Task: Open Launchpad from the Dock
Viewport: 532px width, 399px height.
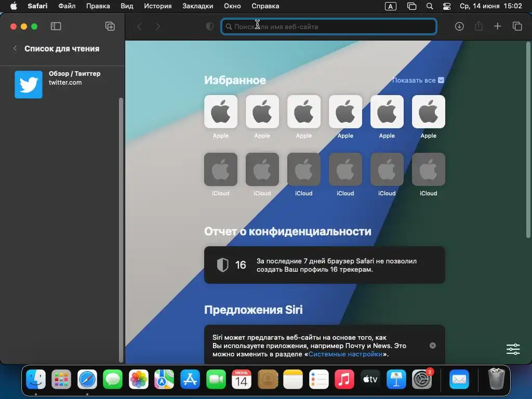Action: tap(61, 379)
